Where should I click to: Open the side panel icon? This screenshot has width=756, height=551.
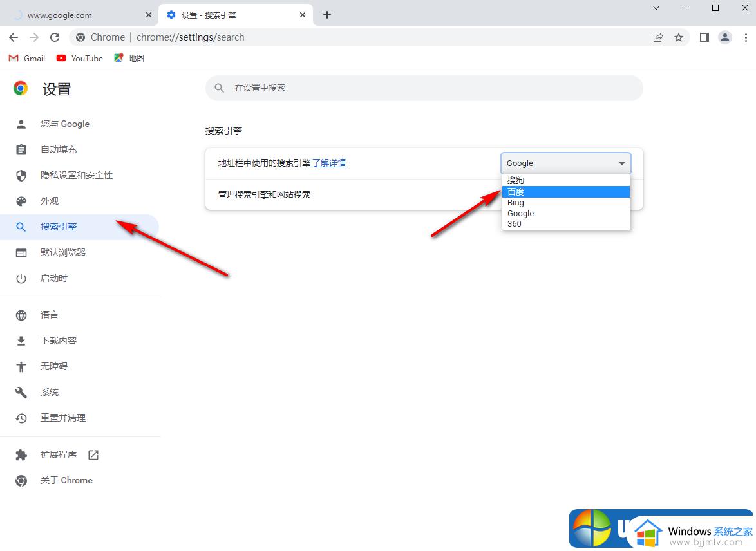pos(704,37)
